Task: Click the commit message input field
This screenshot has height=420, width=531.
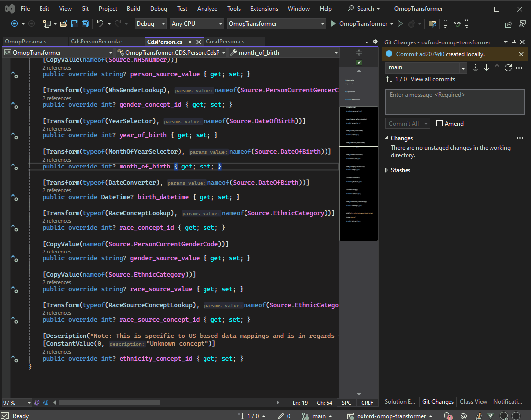Action: (x=454, y=102)
